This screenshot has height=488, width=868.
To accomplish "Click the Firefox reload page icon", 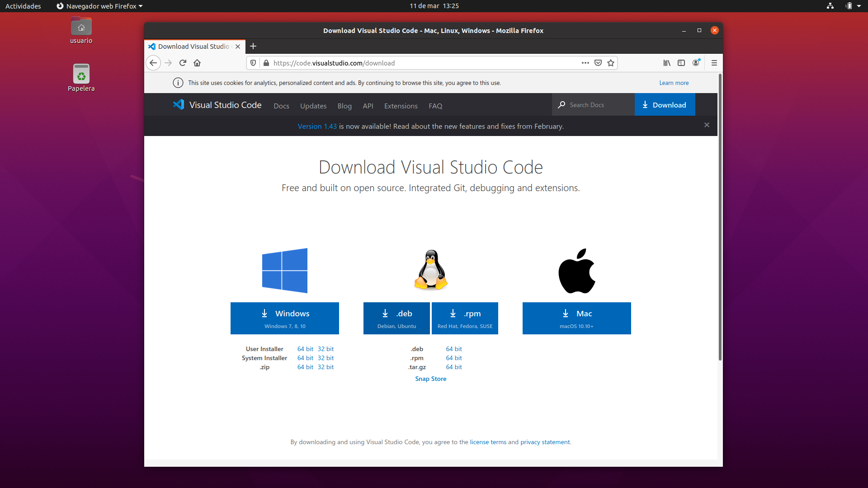I will coord(183,63).
